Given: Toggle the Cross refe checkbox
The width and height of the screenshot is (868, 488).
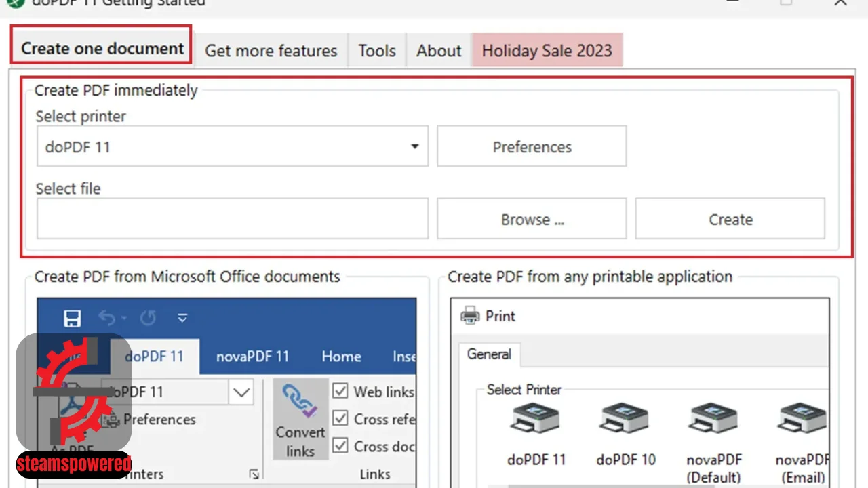Looking at the screenshot, I should 340,419.
